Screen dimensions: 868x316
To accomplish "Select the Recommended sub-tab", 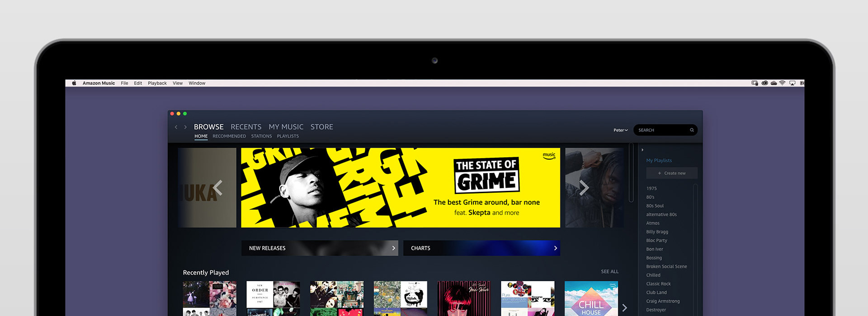I will click(229, 136).
